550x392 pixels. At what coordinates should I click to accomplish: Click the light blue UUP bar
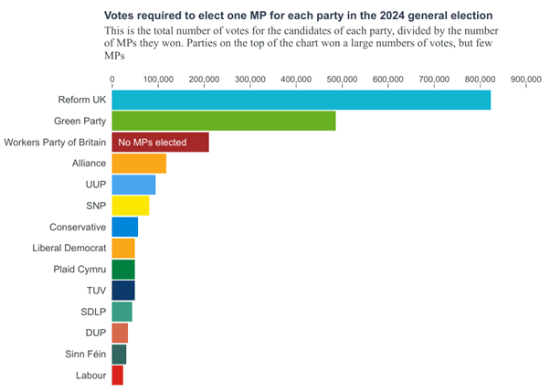tap(133, 185)
